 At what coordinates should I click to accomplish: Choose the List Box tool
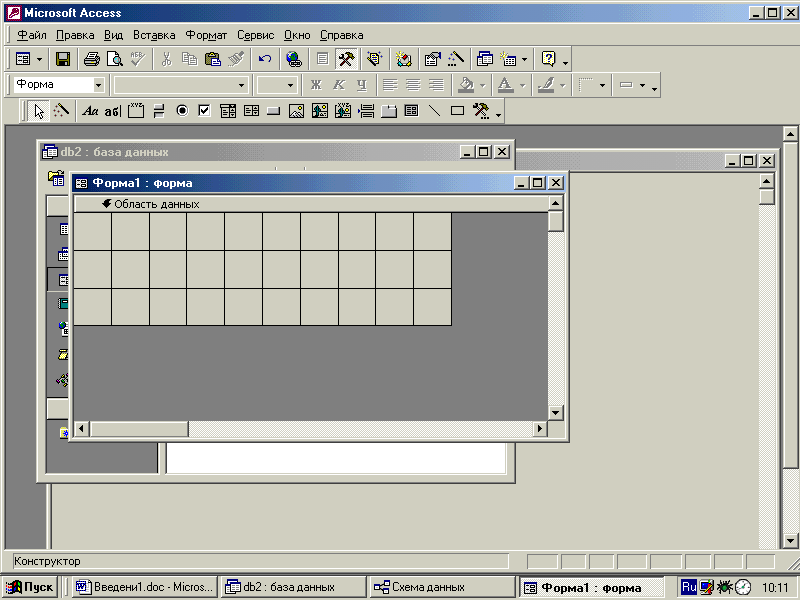[251, 111]
